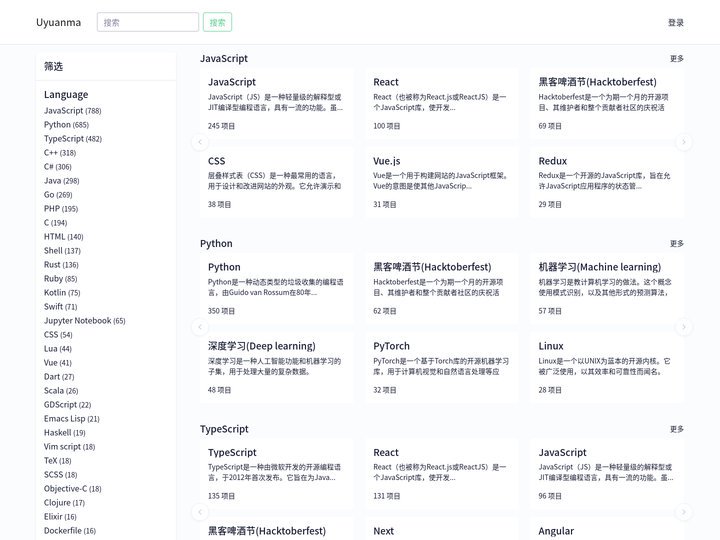This screenshot has width=720, height=540.
Task: Filter by C++ (318) language
Action: pyautogui.click(x=60, y=152)
